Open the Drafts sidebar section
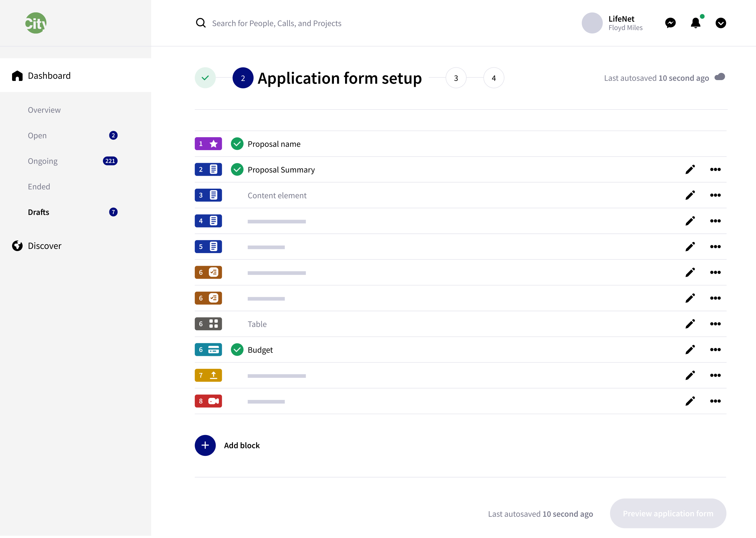This screenshot has width=756, height=538. [39, 212]
